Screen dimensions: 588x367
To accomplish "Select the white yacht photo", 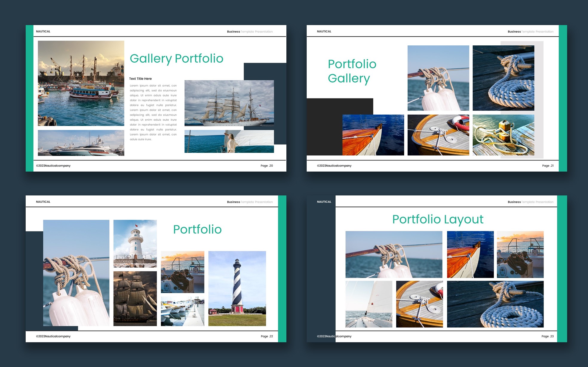I will click(81, 143).
